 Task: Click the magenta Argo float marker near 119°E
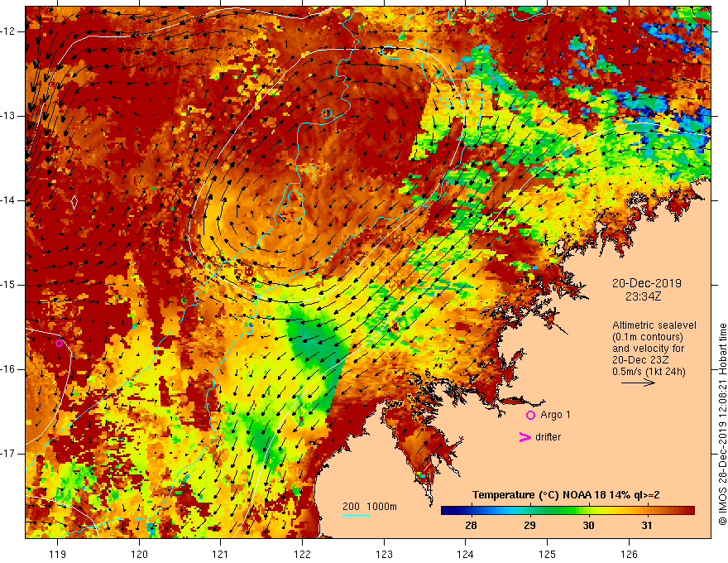point(59,344)
